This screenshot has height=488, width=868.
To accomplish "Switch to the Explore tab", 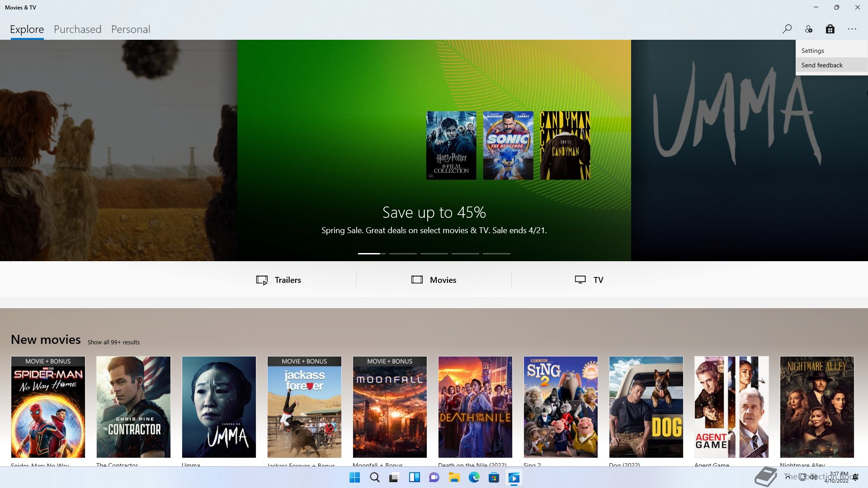I will point(27,29).
